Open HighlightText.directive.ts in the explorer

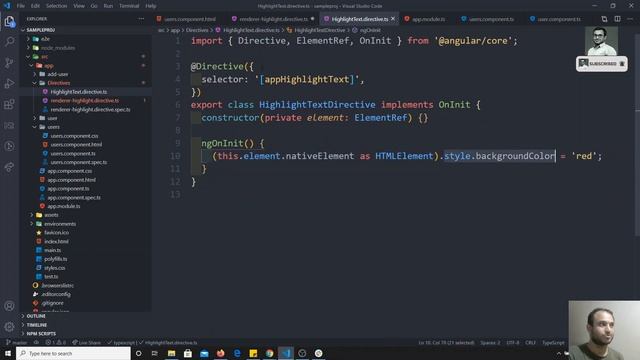(79, 92)
